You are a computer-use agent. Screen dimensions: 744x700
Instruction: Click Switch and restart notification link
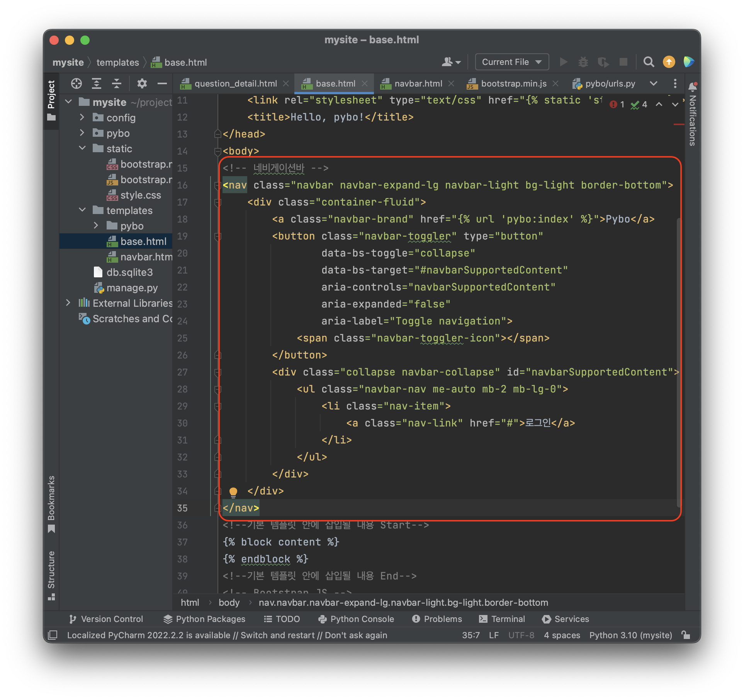(277, 635)
